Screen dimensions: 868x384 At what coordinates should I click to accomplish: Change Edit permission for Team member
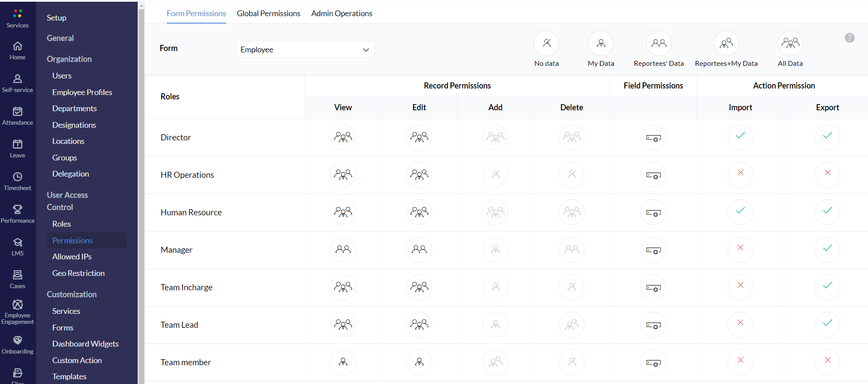click(419, 362)
